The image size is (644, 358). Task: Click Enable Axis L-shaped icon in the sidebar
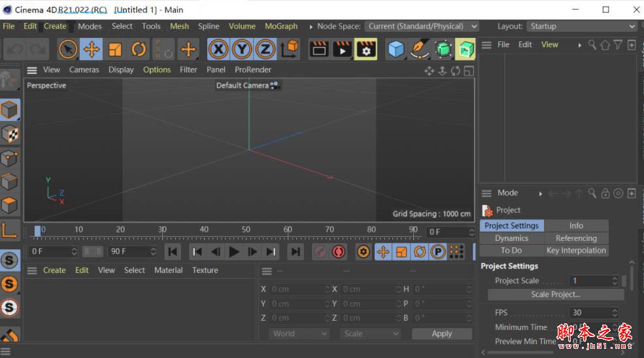(x=10, y=230)
